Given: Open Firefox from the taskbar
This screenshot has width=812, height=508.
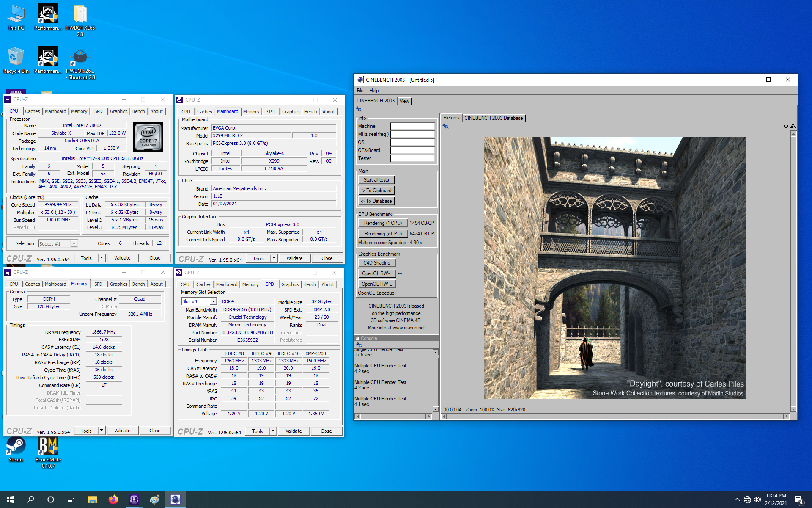Looking at the screenshot, I should [113, 500].
